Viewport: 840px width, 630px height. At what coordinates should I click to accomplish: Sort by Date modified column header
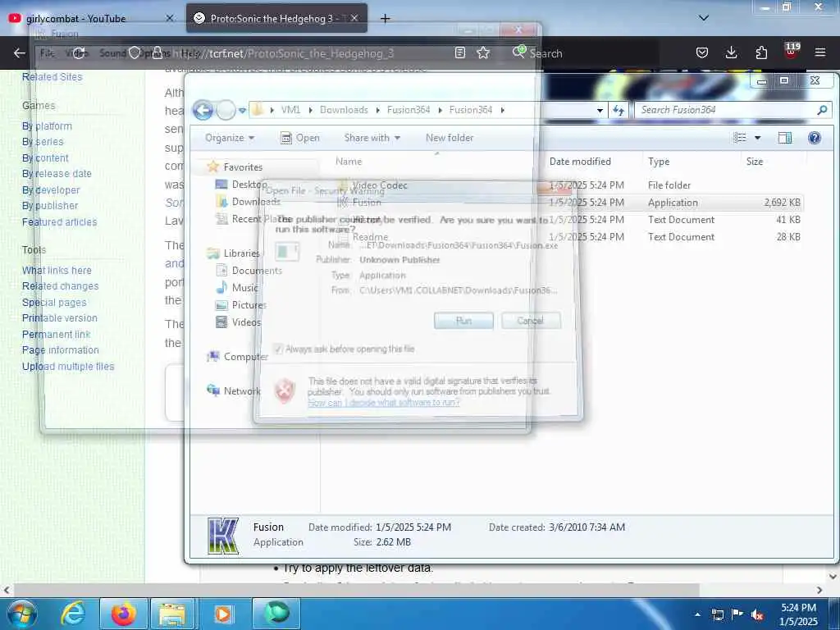pos(580,162)
